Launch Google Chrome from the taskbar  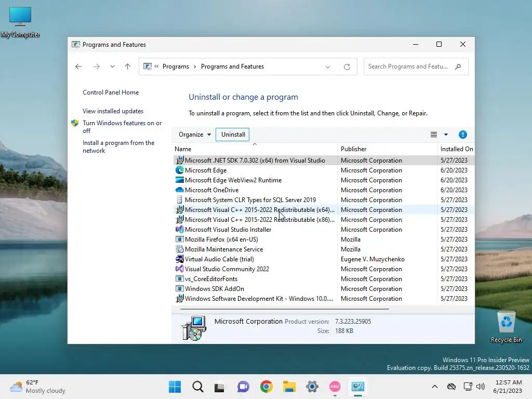tap(267, 387)
